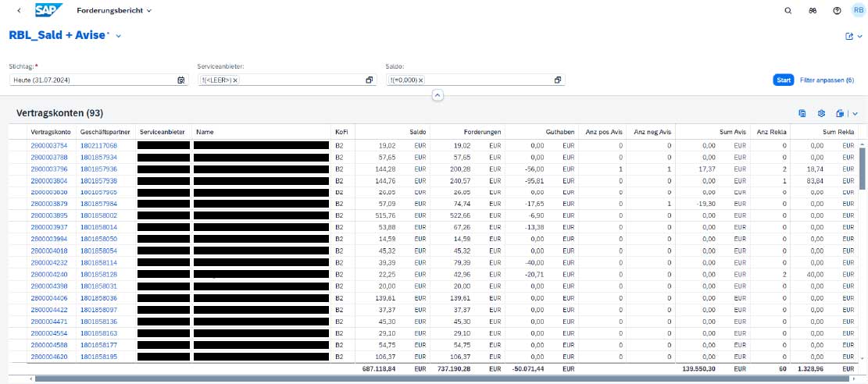Open value help for Serviceanbieter field

pos(370,80)
